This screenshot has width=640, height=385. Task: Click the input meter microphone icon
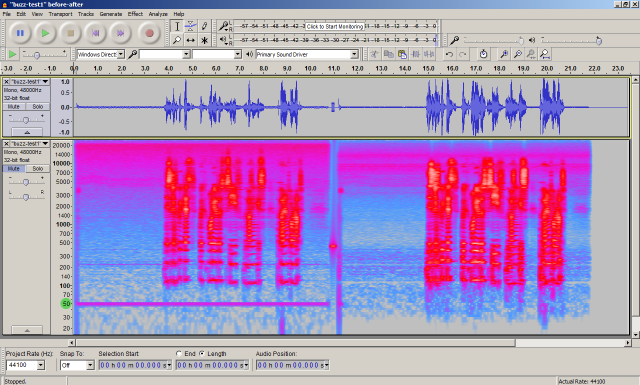pyautogui.click(x=223, y=26)
